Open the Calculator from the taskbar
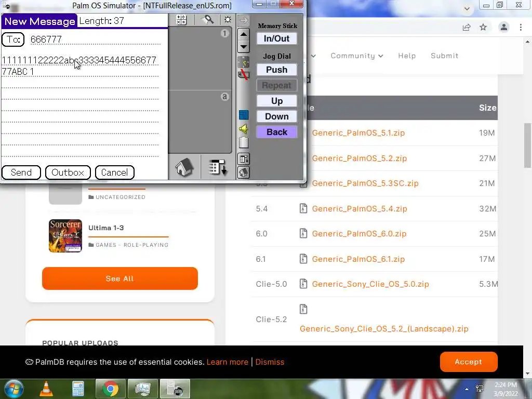Screen dimensions: 532x399 coord(78,389)
